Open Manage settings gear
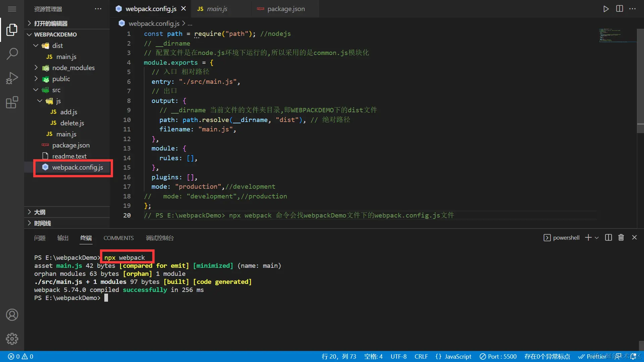 (x=12, y=339)
